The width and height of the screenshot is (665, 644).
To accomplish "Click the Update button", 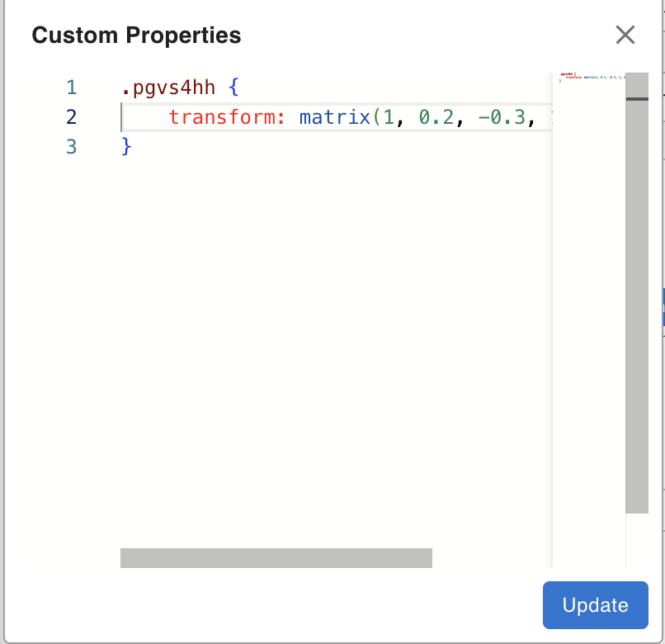I will pyautogui.click(x=595, y=605).
